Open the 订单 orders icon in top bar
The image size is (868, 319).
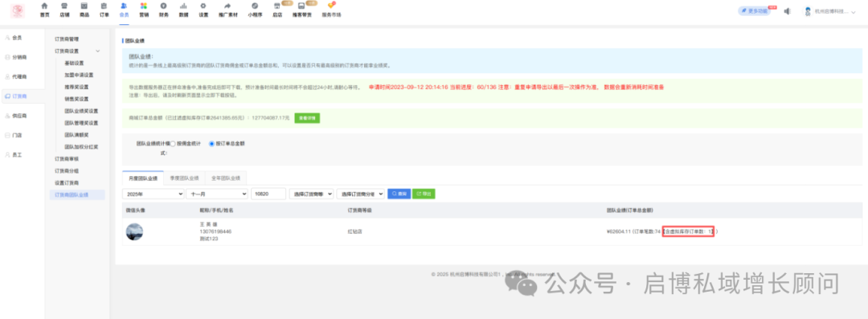[x=104, y=6]
